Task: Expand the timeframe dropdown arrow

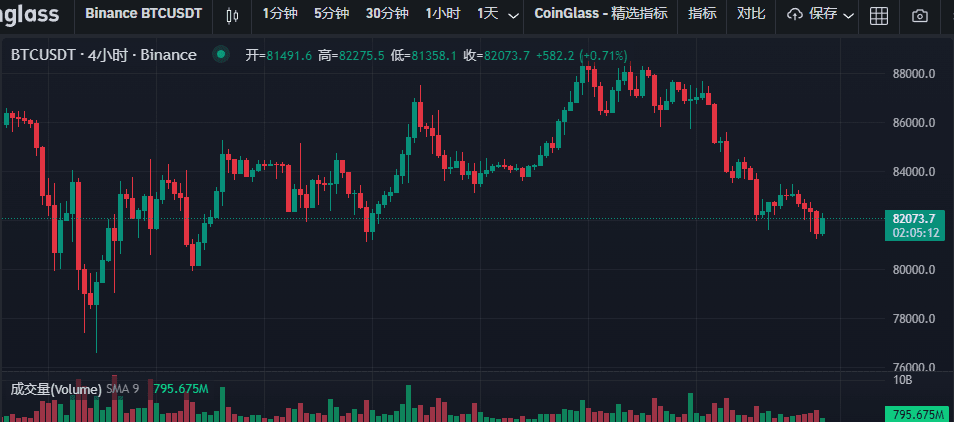Action: (x=514, y=15)
